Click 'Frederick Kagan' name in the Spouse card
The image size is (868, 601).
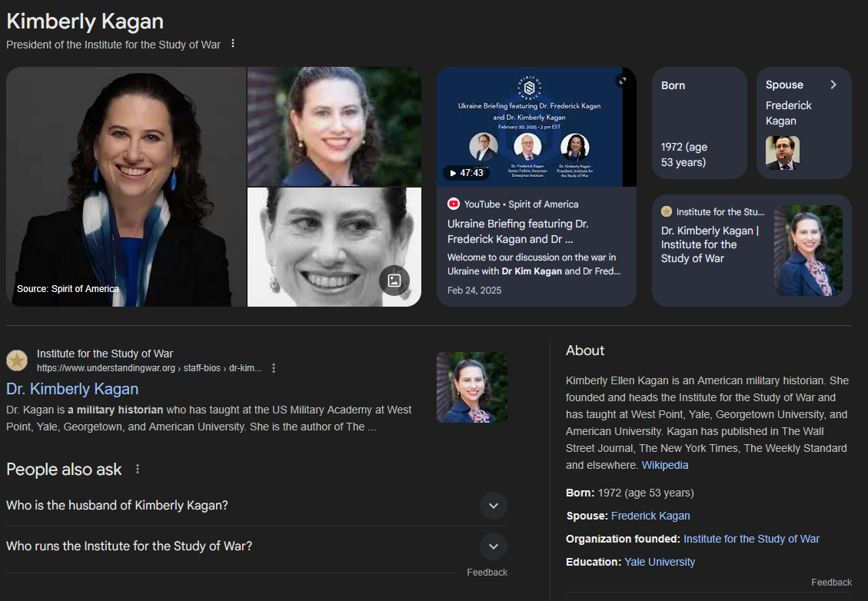tap(788, 113)
